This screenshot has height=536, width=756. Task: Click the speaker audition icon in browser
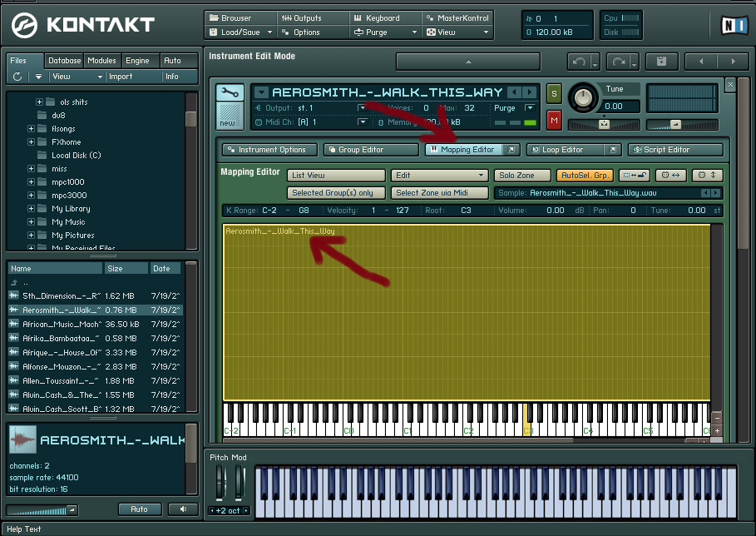click(183, 509)
